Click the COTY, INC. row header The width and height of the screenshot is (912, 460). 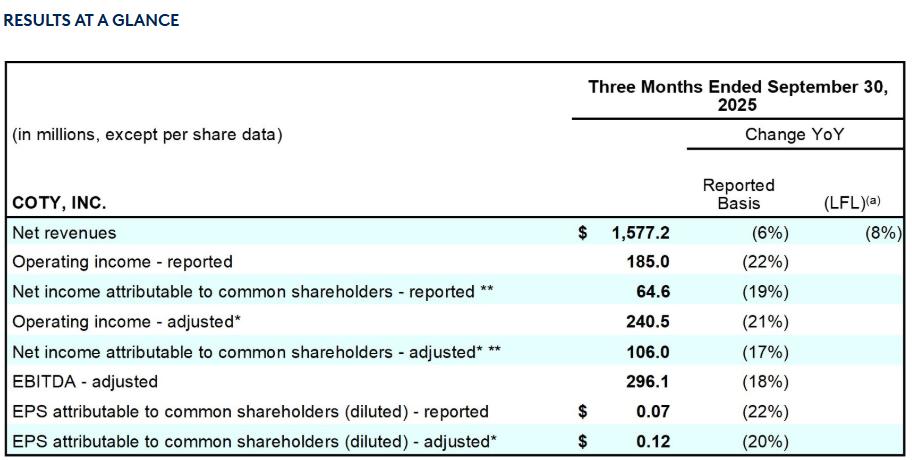59,203
